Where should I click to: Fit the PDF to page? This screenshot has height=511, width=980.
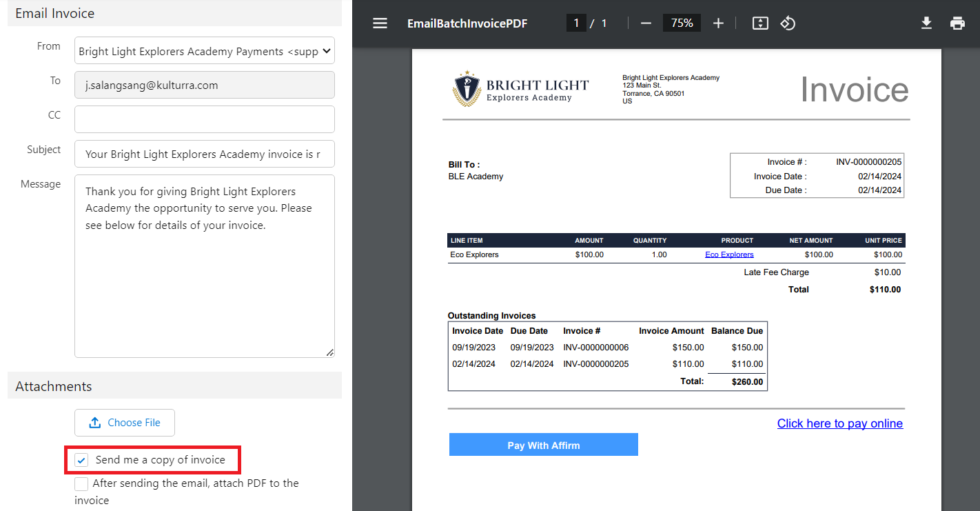(760, 23)
